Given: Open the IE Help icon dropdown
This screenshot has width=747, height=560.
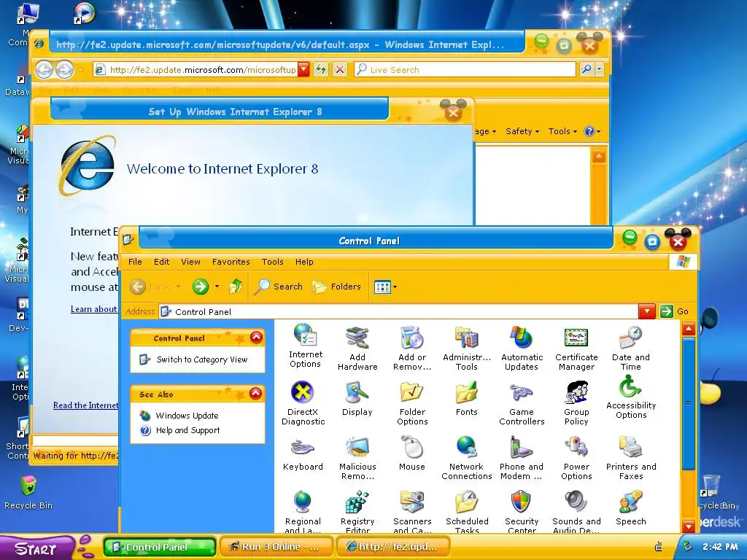Looking at the screenshot, I should 592,131.
